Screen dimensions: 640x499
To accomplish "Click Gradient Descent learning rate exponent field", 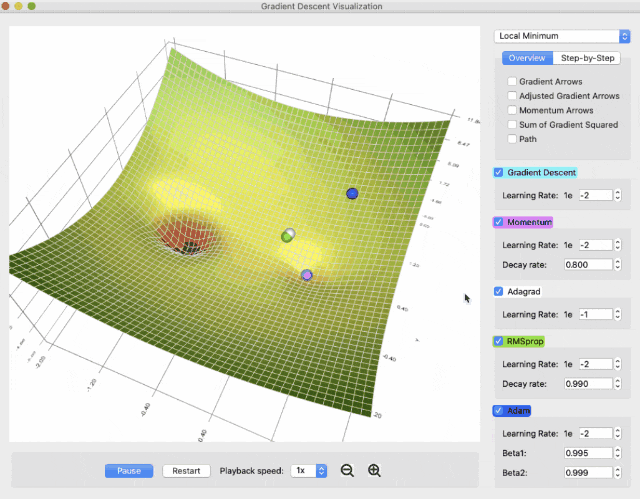I will (x=596, y=195).
